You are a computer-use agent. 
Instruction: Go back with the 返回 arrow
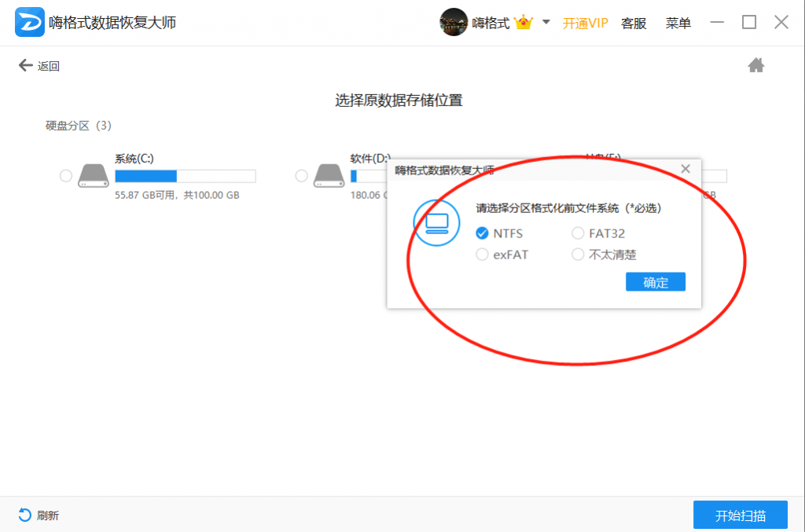pyautogui.click(x=39, y=66)
